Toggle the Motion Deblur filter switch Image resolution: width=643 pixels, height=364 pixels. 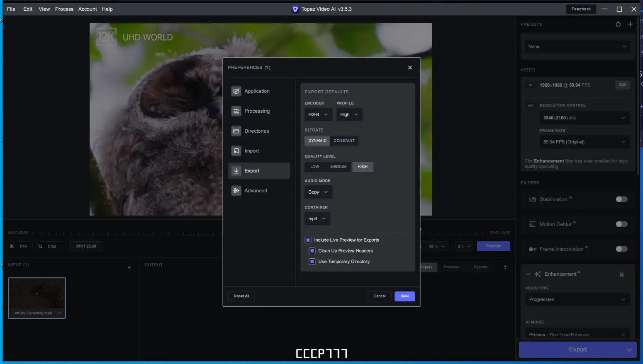point(621,224)
